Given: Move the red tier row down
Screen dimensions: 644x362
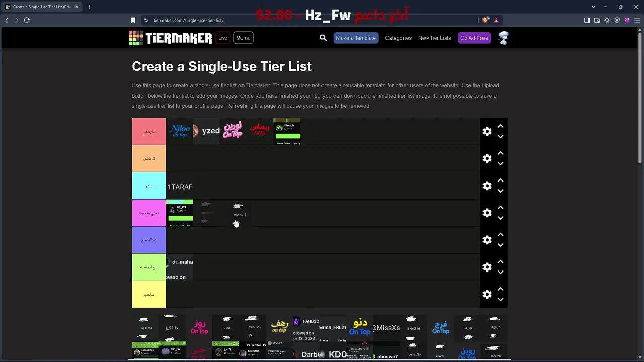Looking at the screenshot, I should 500,137.
